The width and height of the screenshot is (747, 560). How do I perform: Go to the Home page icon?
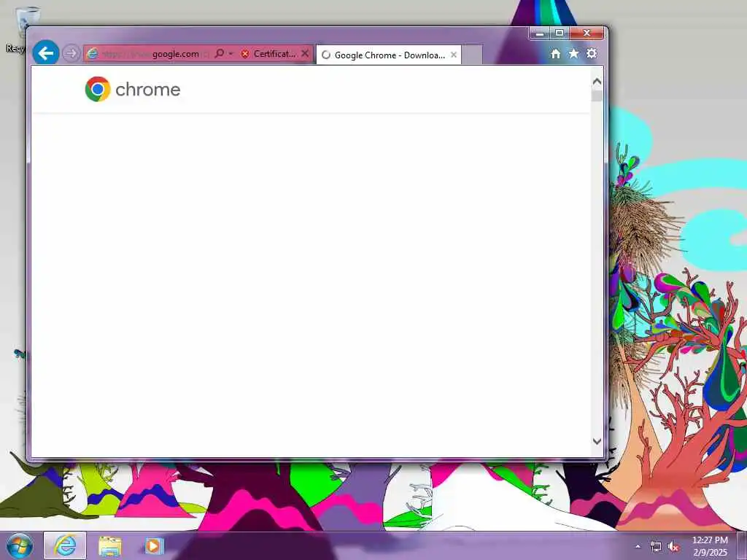(x=555, y=53)
